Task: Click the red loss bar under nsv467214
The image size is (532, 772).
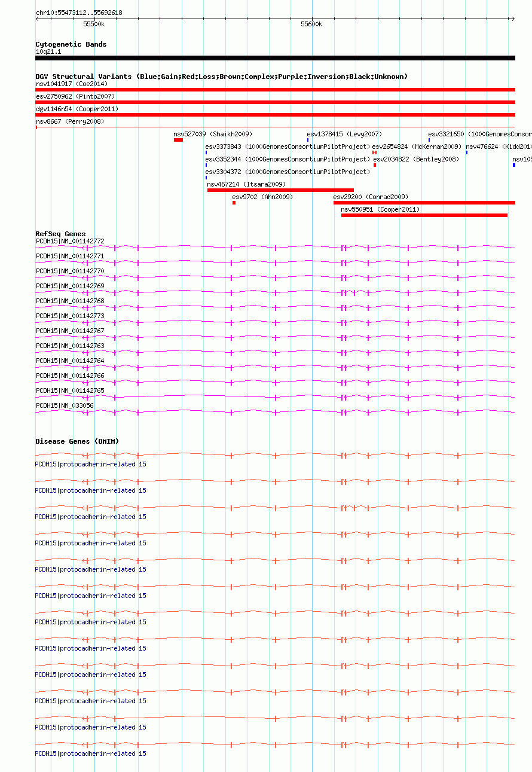Action: pos(280,190)
